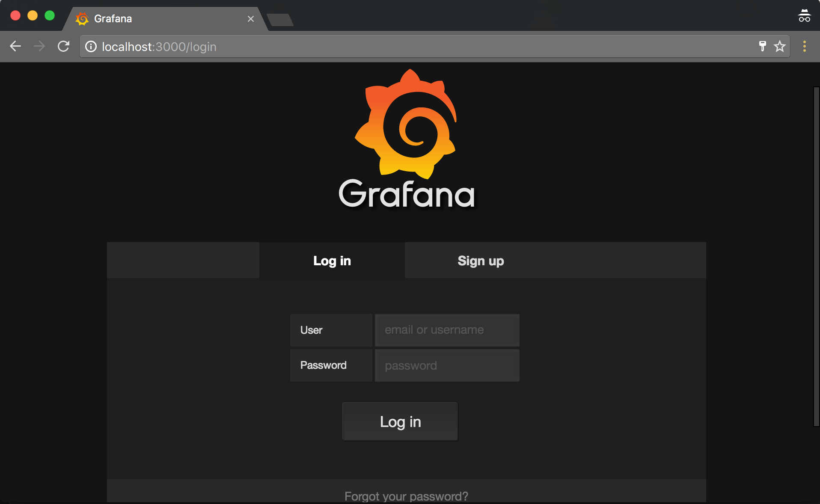Click the Log in submit button

(x=400, y=421)
